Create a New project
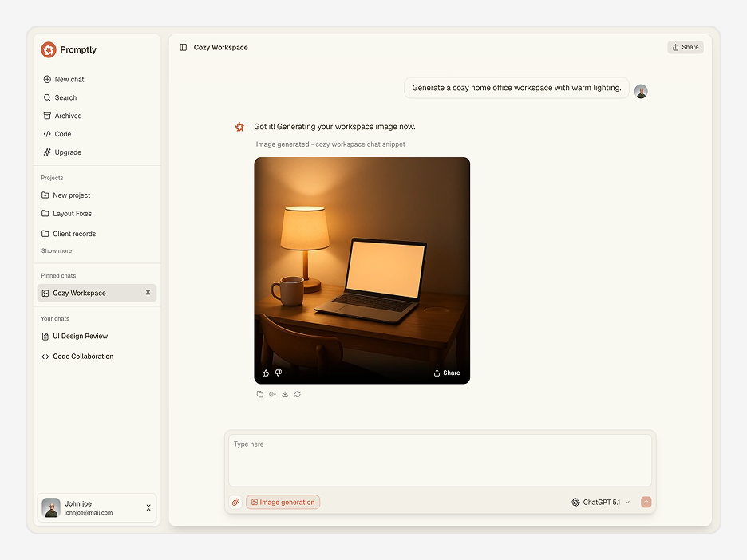 (x=65, y=195)
